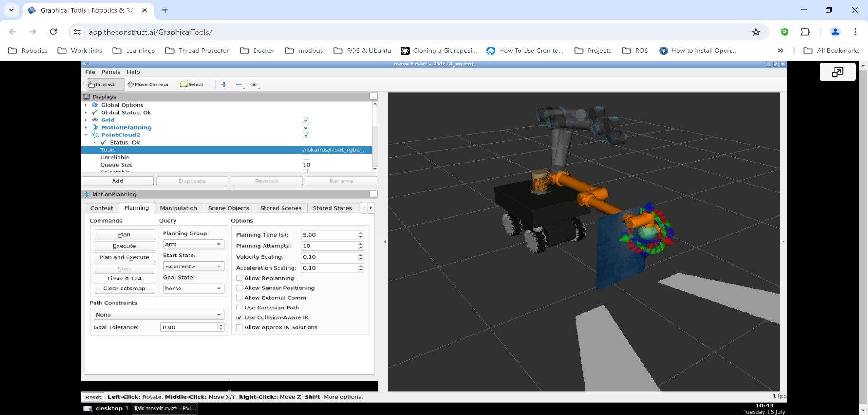Bookmark this page with star icon
The height and width of the screenshot is (415, 868).
[756, 32]
